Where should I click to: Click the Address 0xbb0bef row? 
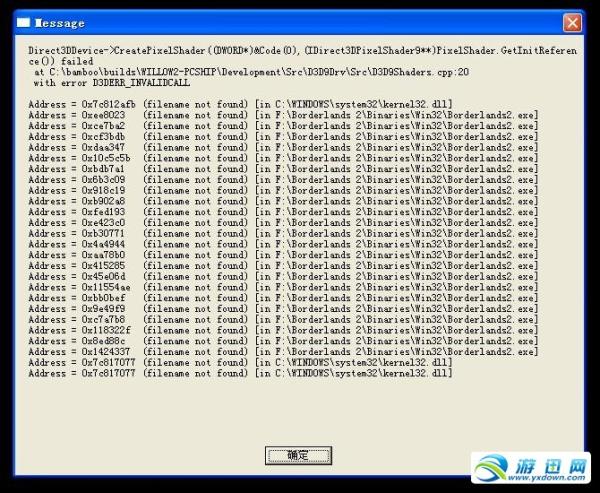283,298
